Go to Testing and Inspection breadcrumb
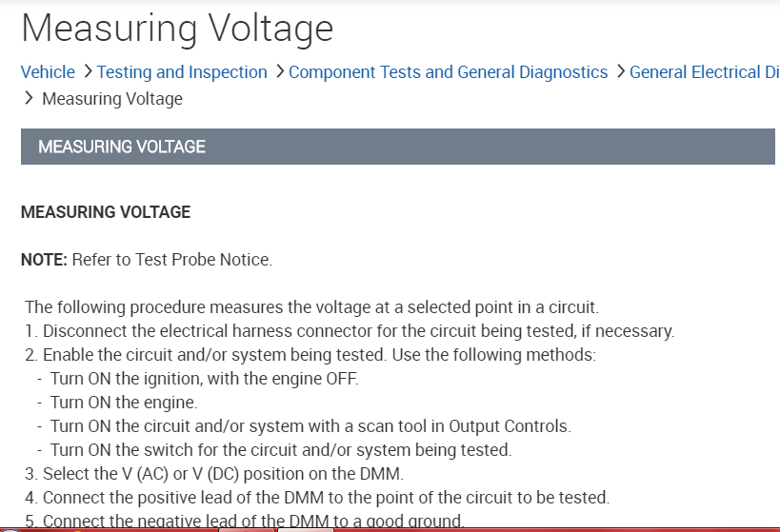This screenshot has height=532, width=780. click(x=182, y=72)
